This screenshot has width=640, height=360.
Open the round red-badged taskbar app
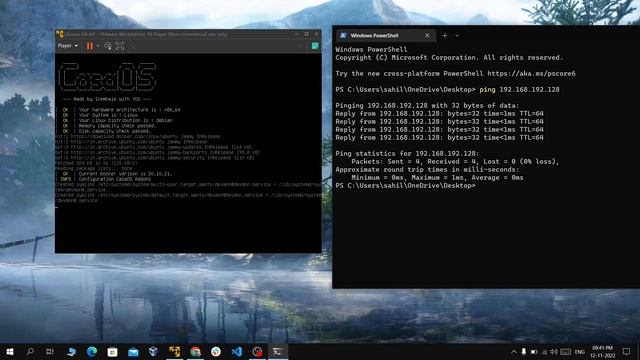(257, 351)
